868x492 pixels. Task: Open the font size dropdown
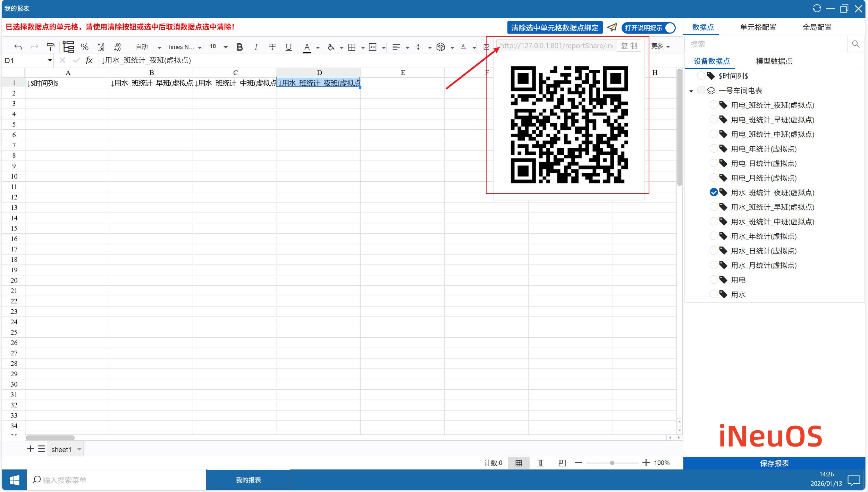[226, 47]
